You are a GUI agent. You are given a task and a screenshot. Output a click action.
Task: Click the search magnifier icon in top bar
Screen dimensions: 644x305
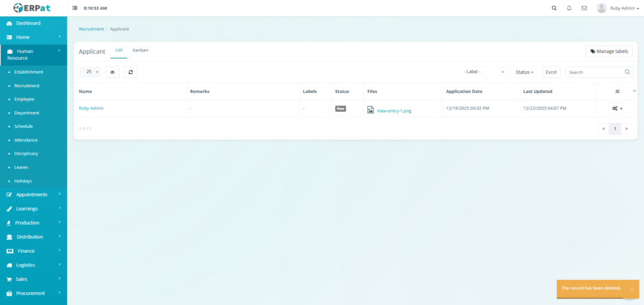554,8
